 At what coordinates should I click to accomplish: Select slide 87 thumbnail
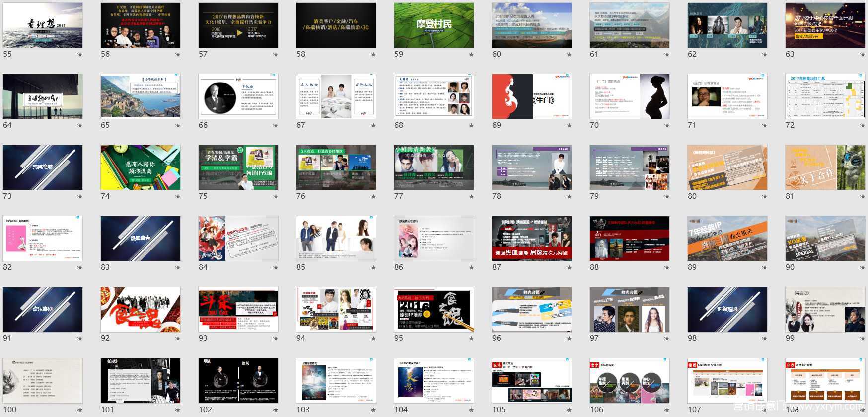[x=532, y=239]
